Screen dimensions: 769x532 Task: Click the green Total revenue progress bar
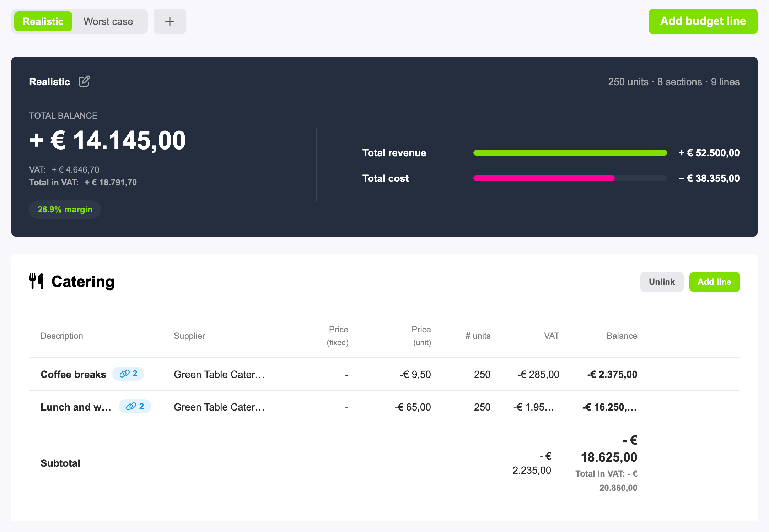tap(570, 153)
